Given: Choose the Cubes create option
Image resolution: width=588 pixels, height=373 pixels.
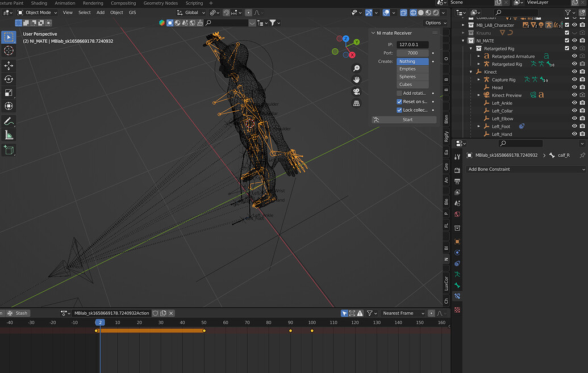Looking at the screenshot, I should [412, 85].
